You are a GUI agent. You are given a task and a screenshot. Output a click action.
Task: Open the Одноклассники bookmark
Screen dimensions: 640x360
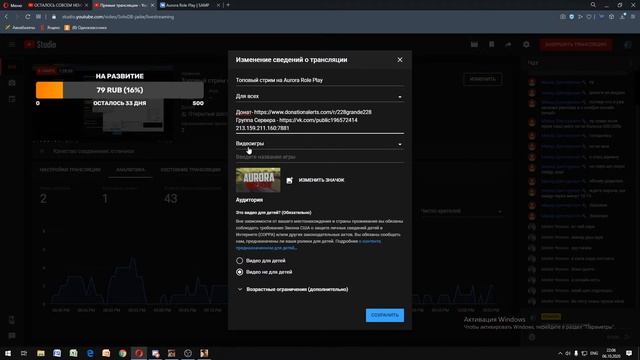(x=86, y=28)
